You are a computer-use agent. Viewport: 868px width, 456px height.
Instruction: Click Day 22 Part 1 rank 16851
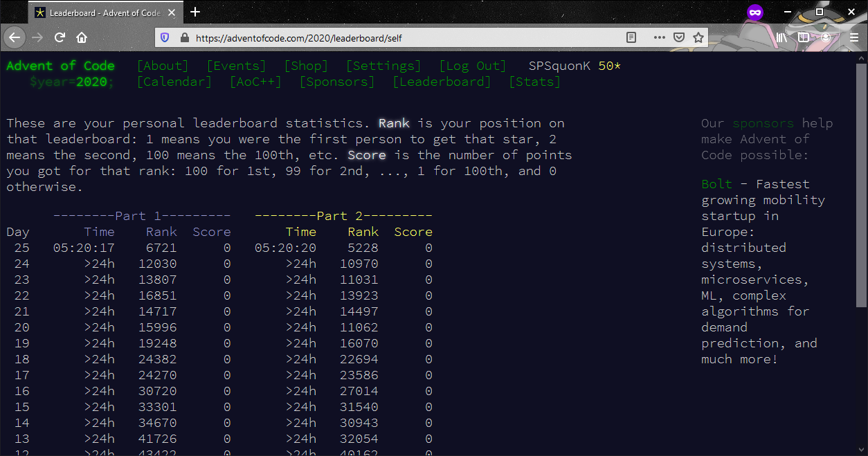pos(157,295)
